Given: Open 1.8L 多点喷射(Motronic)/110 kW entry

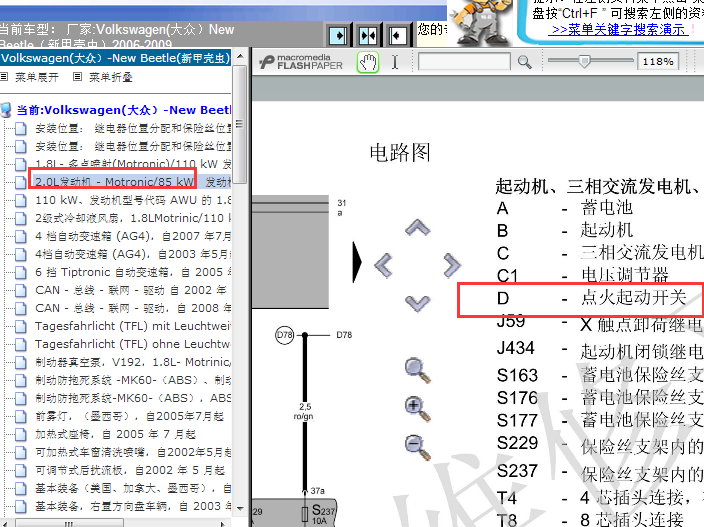Looking at the screenshot, I should click(133, 164).
